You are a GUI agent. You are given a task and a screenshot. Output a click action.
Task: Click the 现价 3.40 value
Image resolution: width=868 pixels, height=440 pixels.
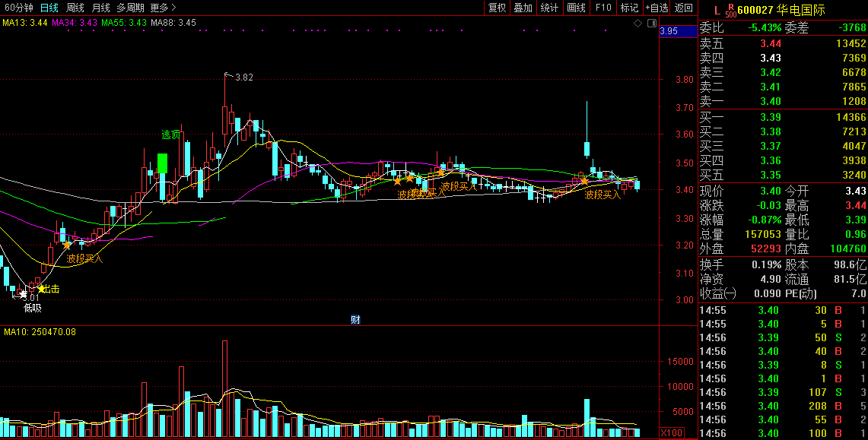tap(770, 192)
